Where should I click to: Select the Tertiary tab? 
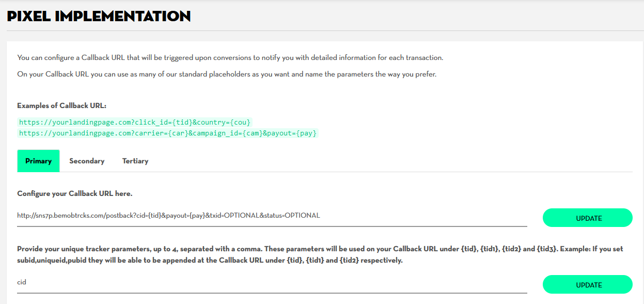tap(135, 161)
